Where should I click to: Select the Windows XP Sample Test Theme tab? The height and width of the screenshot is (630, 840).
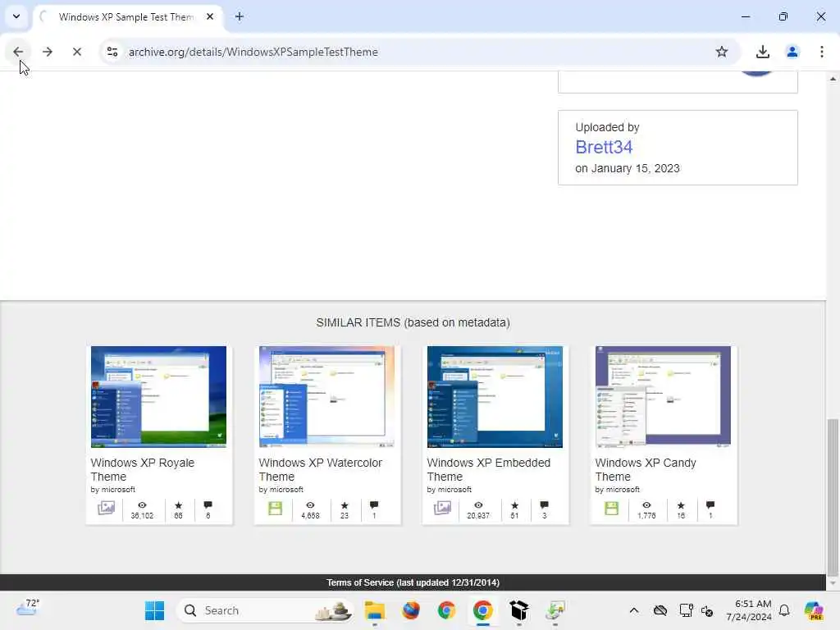127,17
